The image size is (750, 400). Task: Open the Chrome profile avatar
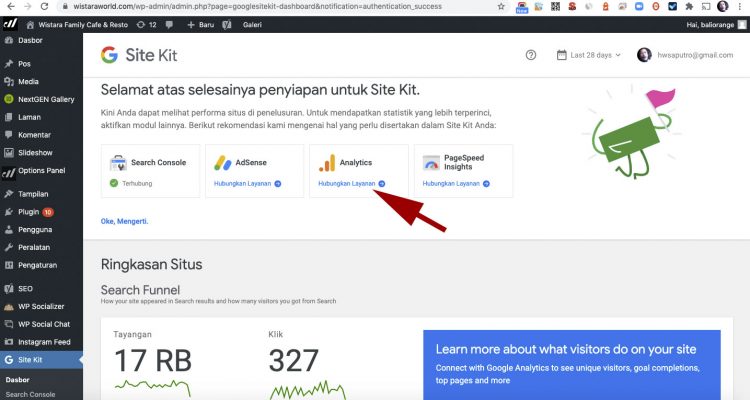(x=723, y=6)
